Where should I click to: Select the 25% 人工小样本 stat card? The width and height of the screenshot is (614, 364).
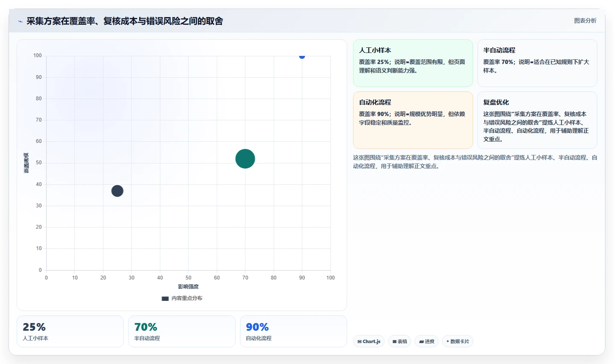(x=70, y=331)
